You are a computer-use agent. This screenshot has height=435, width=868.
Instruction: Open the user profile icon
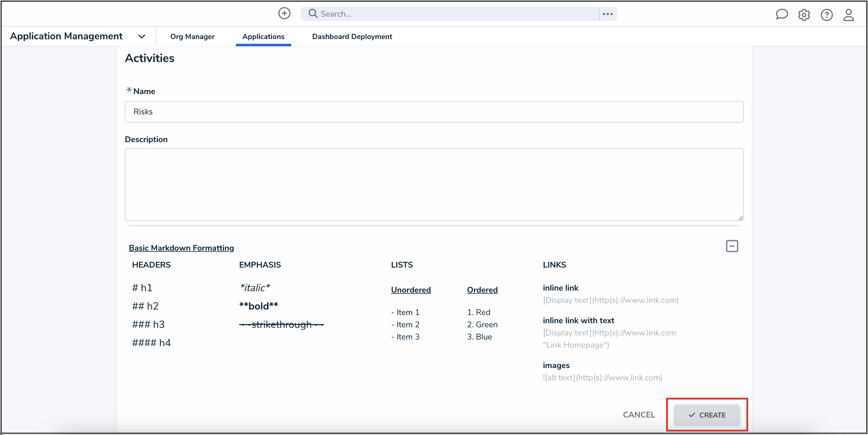pos(849,15)
